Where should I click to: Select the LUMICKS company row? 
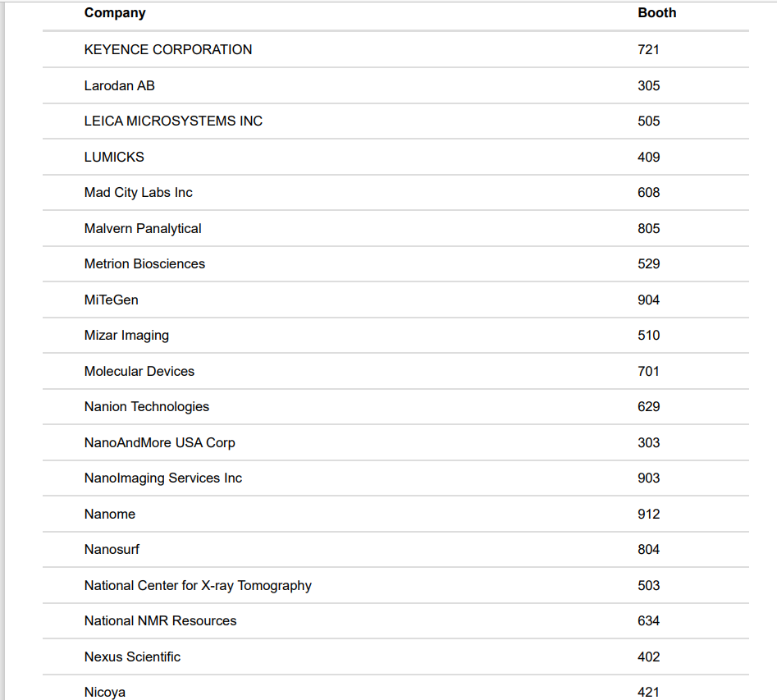[x=114, y=158]
